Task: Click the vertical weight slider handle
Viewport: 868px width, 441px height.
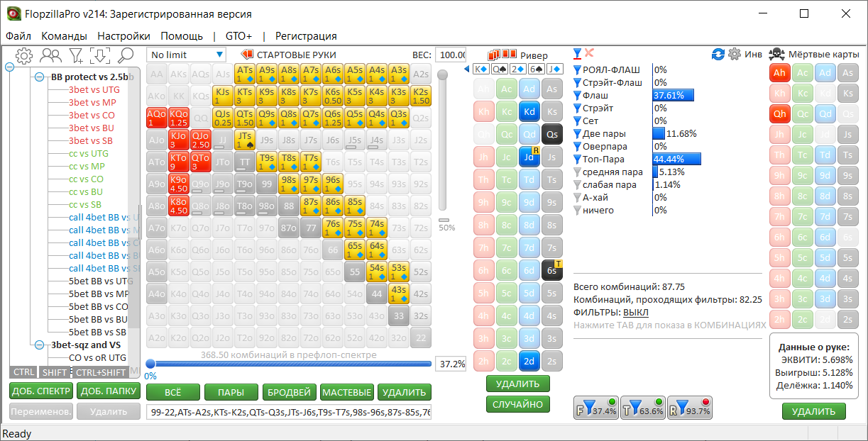Action: tap(442, 74)
